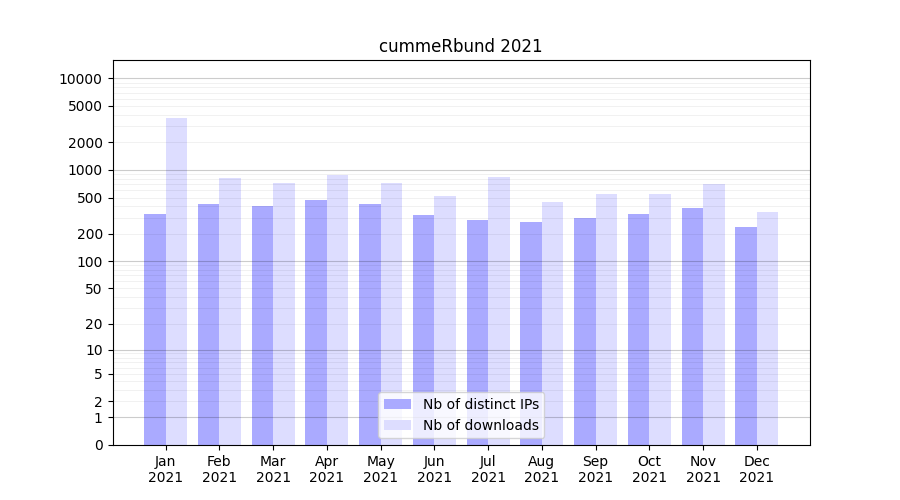Select the 'Nb of downloads' legend label
The width and height of the screenshot is (900, 500).
(480, 425)
